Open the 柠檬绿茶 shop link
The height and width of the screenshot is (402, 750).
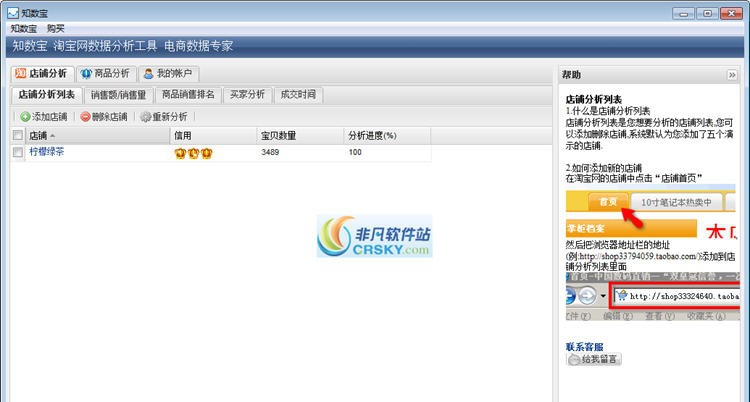tap(46, 152)
